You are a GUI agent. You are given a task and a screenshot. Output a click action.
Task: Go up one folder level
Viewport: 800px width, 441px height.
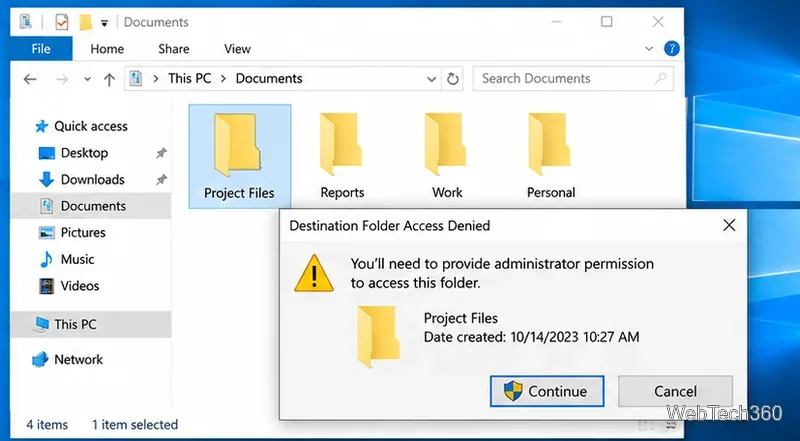click(109, 79)
